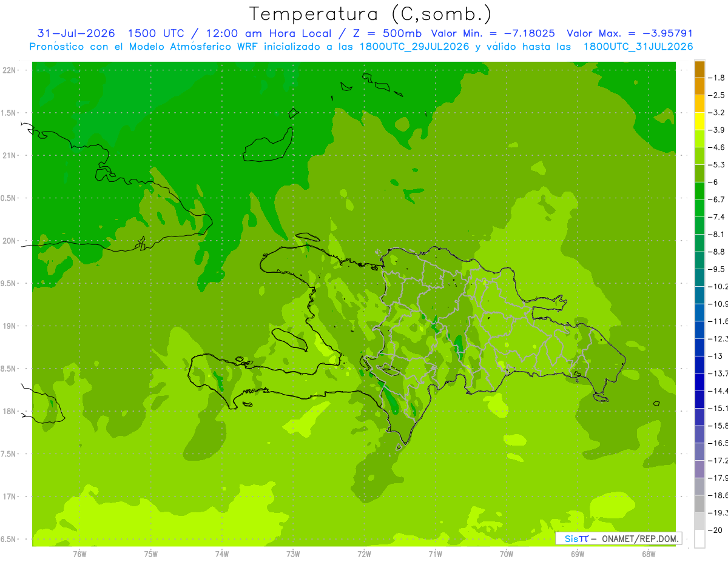Click the '21N' latitude label
728x562 pixels.
point(10,156)
